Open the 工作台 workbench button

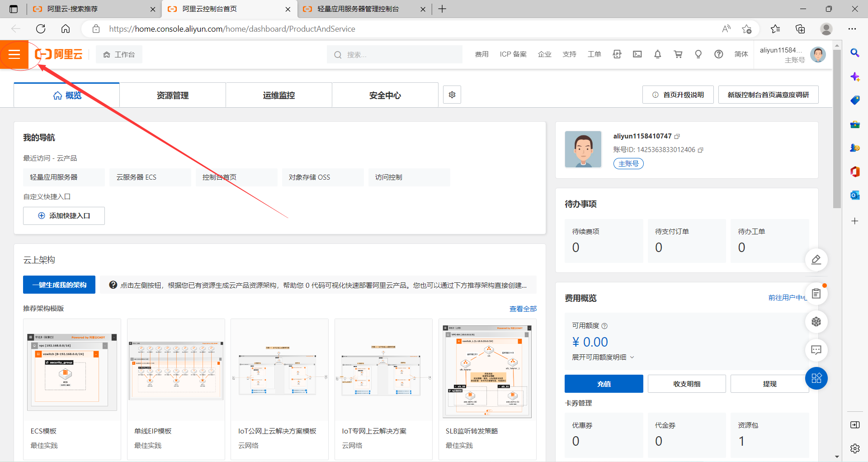(119, 54)
